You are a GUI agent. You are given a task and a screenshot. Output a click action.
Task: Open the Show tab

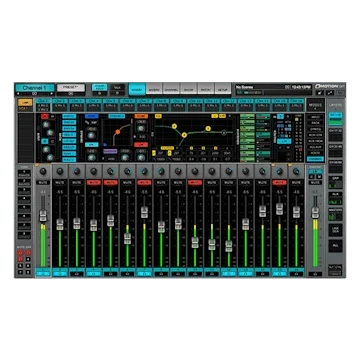click(188, 90)
